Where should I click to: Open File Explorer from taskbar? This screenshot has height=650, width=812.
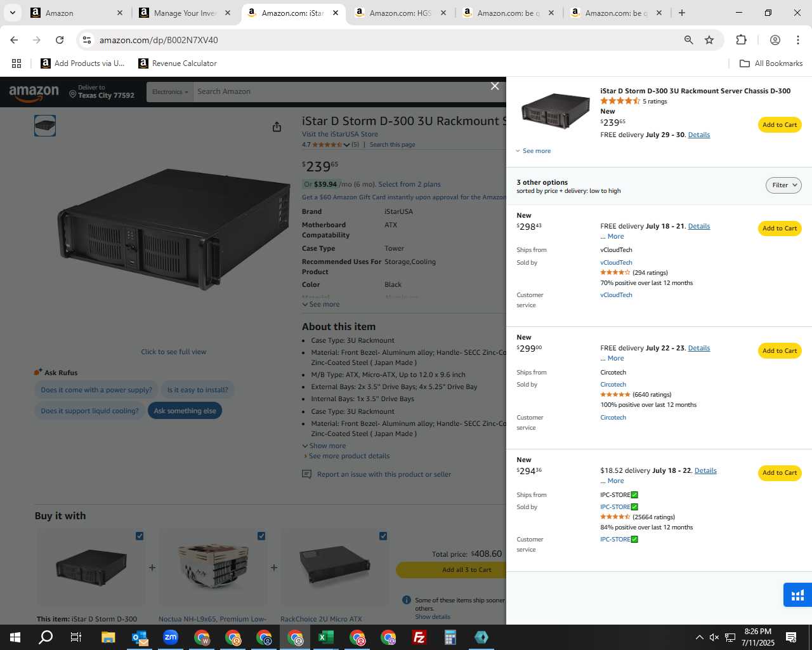(x=108, y=637)
